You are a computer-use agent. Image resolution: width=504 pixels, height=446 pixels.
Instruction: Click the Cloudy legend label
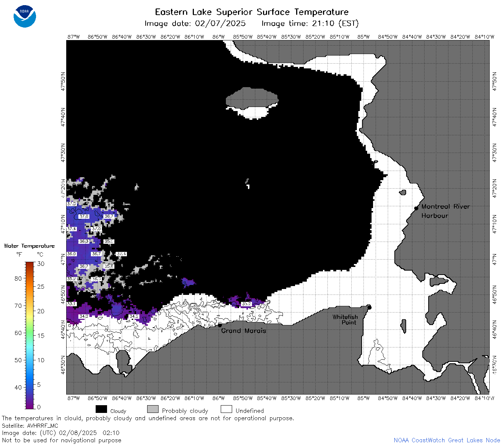[x=118, y=411]
